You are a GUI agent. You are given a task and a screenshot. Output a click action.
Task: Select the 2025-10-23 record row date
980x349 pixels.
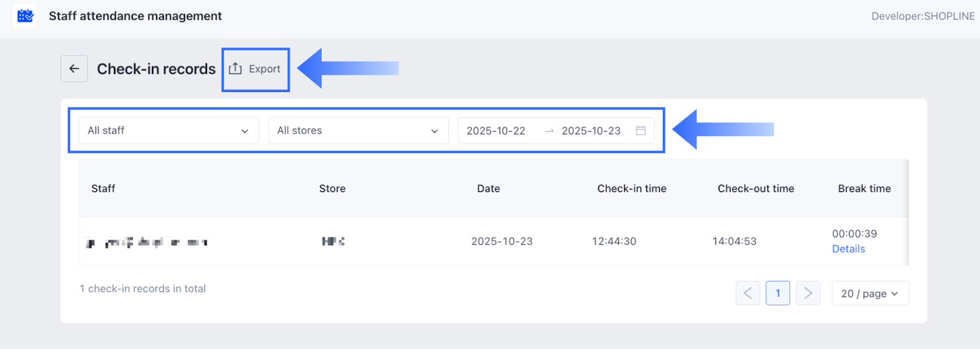(502, 242)
